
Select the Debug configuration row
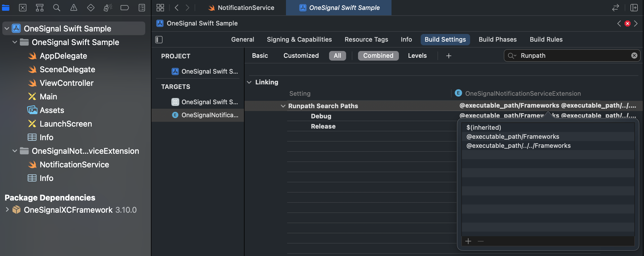pyautogui.click(x=321, y=116)
